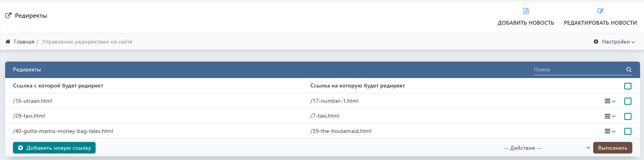Click the external-link icon beside Редиректы title
The height and width of the screenshot is (160, 644).
click(x=8, y=16)
